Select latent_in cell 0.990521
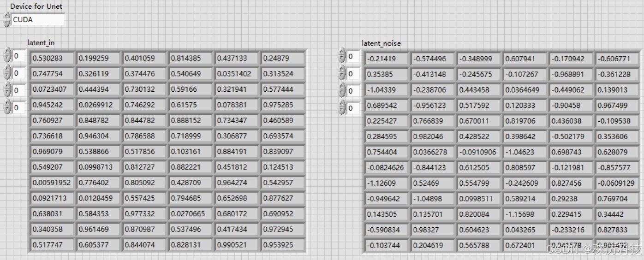Viewport: 644px width, 260px height. (x=237, y=245)
